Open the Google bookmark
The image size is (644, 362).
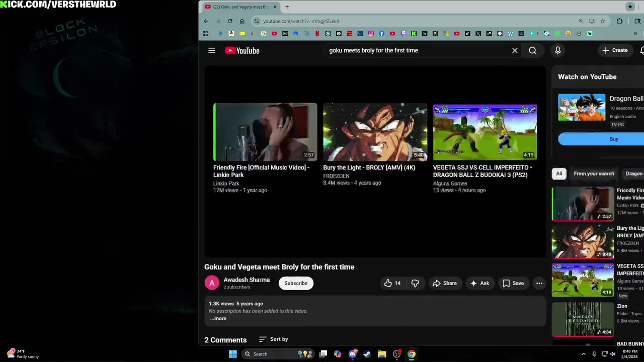click(x=264, y=34)
